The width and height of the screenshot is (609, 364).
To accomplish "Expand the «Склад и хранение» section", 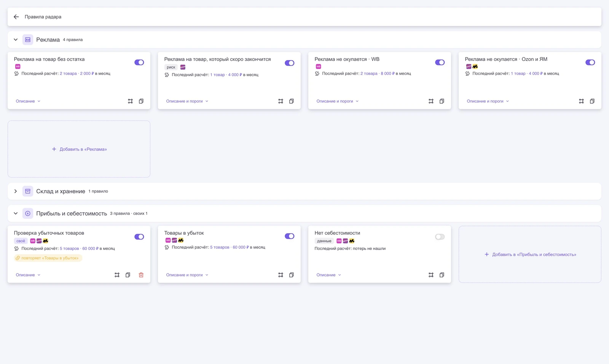I will 16,191.
